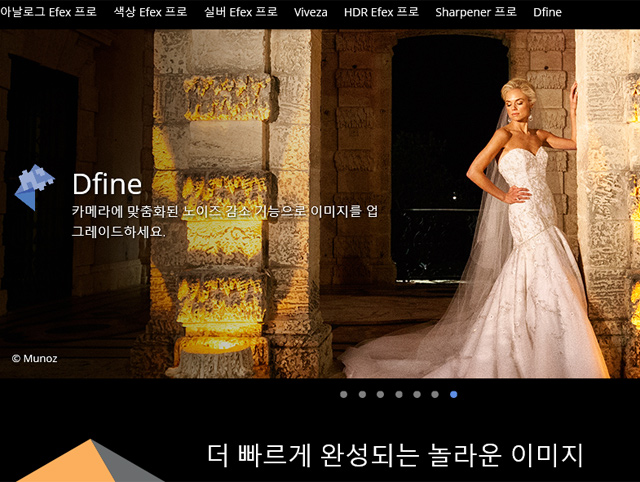Click the bride hero slide photo
Screen dimensions: 640x482
pyautogui.click(x=320, y=203)
